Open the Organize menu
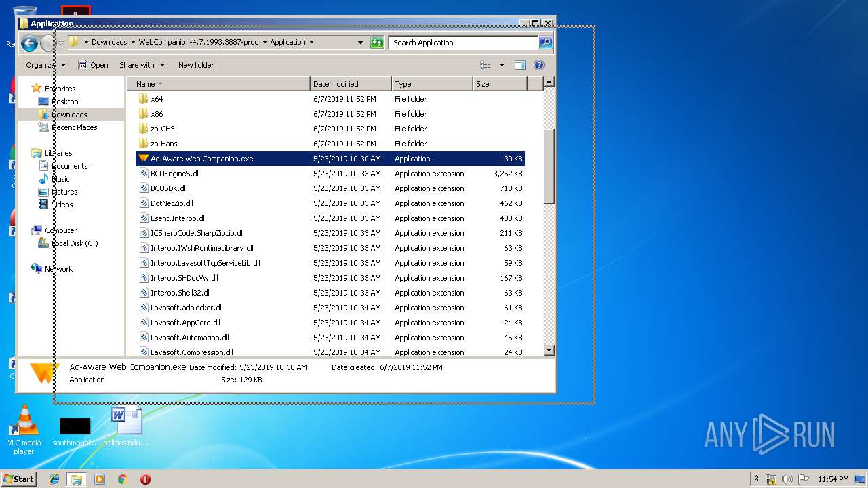This screenshot has width=868, height=488. pyautogui.click(x=45, y=65)
